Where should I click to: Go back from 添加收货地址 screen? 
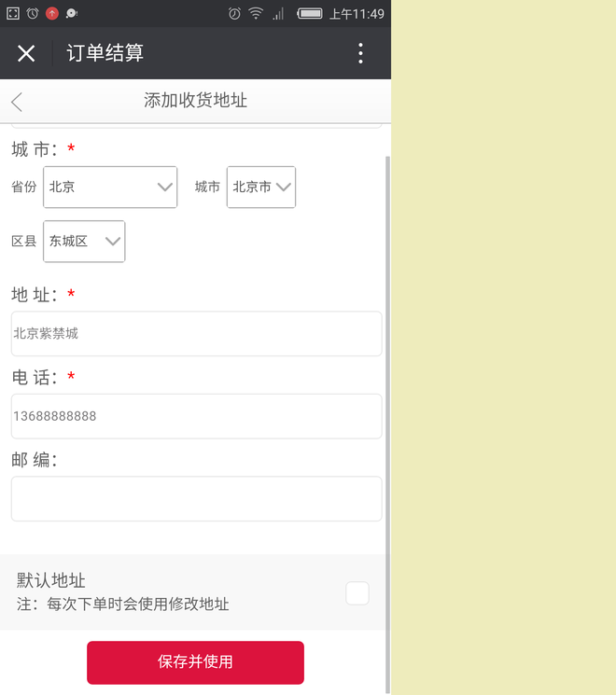(x=17, y=102)
